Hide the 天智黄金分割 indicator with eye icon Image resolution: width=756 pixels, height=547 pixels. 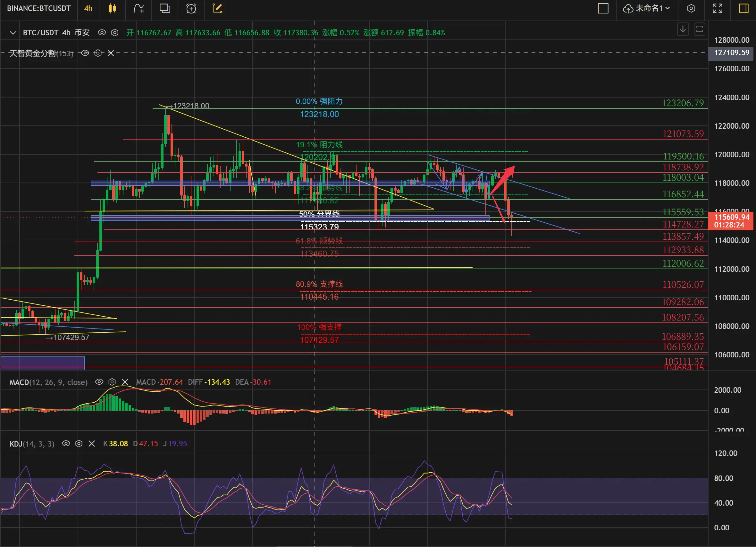pos(85,53)
